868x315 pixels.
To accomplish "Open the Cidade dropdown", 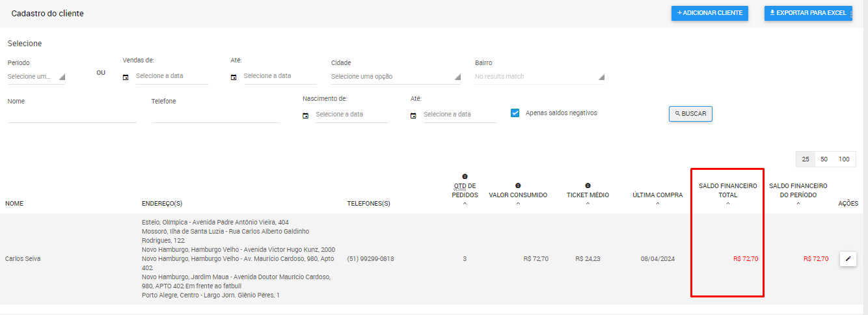I will click(x=395, y=77).
